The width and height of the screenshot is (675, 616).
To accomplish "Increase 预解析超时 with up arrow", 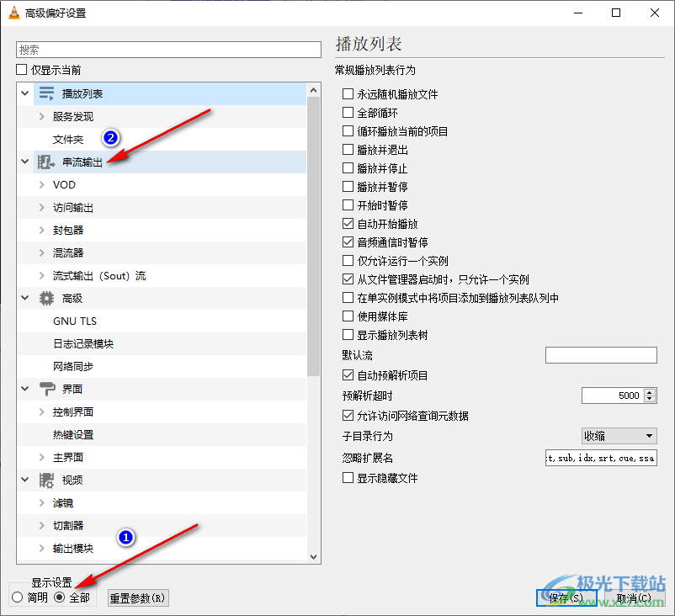I will pos(650,391).
